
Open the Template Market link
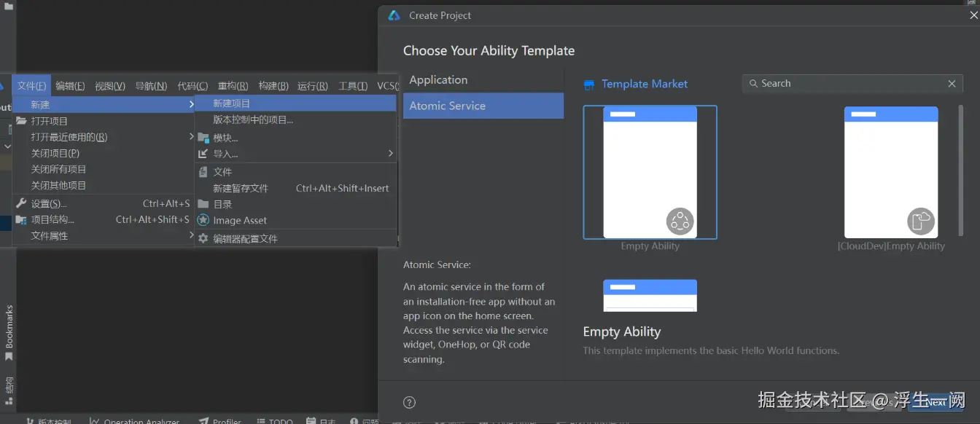[645, 84]
